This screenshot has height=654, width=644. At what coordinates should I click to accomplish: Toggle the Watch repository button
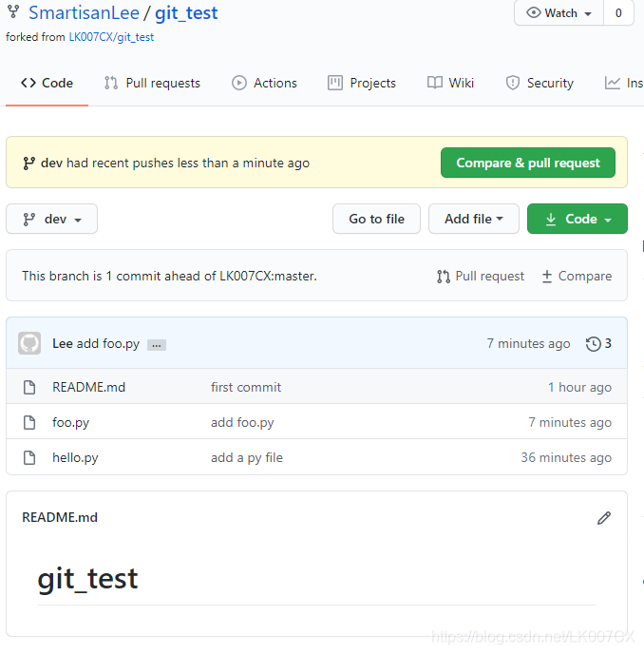(559, 13)
